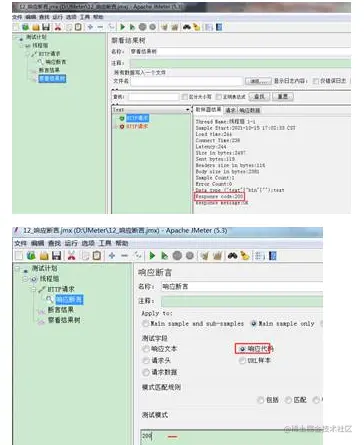Click the Search binoculars icon in top window
Image resolution: width=364 pixels, height=445 pixels.
(x=187, y=27)
